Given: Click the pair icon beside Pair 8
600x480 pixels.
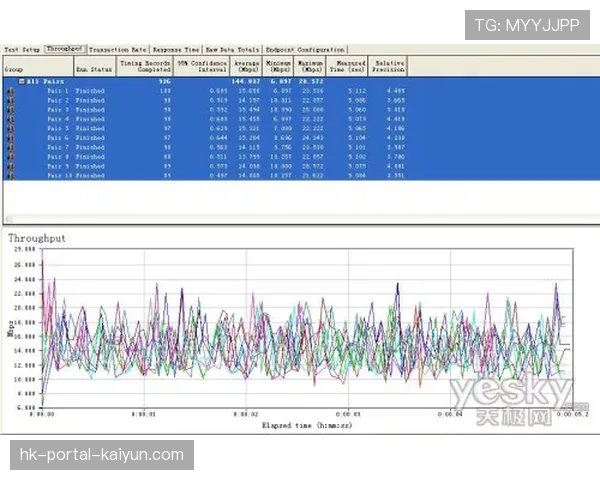Looking at the screenshot, I should pos(12,157).
